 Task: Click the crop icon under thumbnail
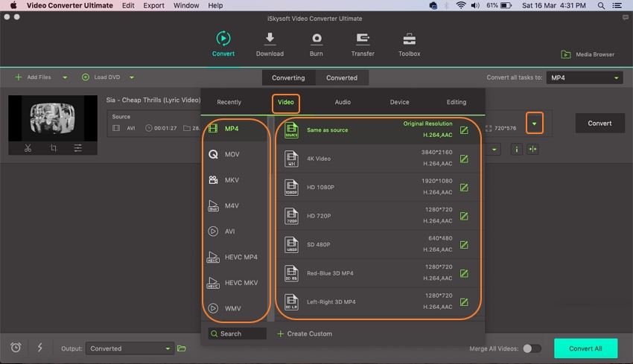tap(53, 148)
